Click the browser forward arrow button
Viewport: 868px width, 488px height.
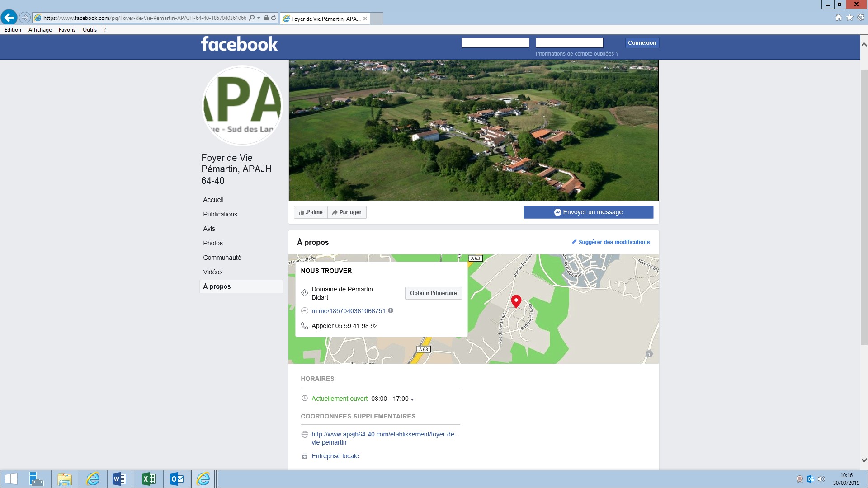(x=25, y=18)
